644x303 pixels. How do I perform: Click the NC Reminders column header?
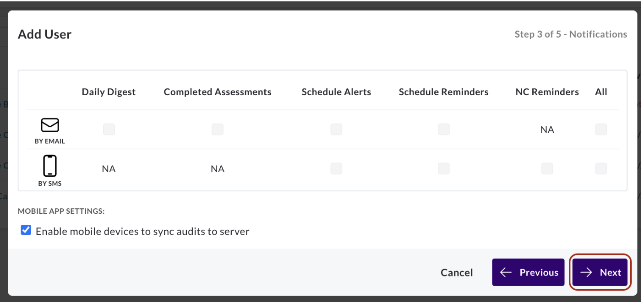click(x=547, y=92)
